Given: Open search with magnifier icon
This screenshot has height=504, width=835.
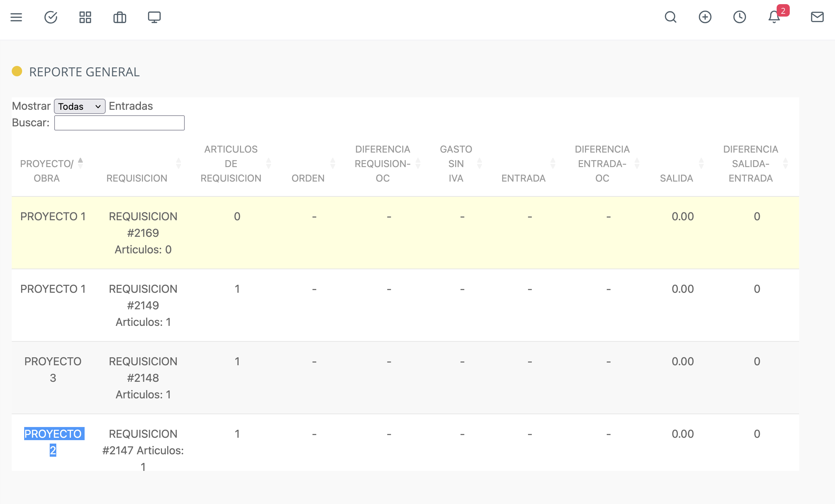Looking at the screenshot, I should 671,17.
